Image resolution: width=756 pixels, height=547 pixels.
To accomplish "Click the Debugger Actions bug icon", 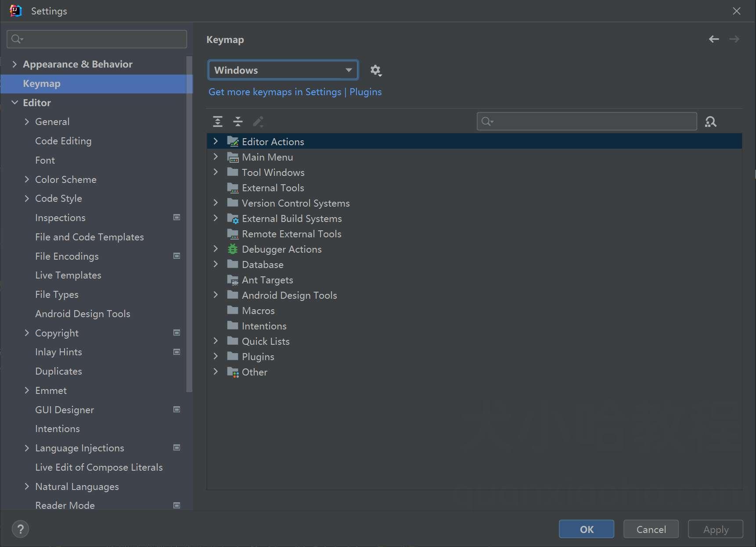I will (x=233, y=249).
